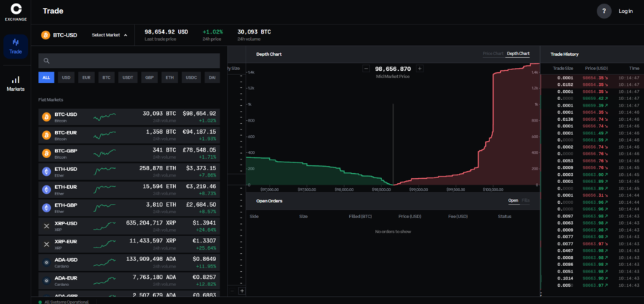Click the 0.0152 trade size entry
This screenshot has width=644, height=304.
565,84
